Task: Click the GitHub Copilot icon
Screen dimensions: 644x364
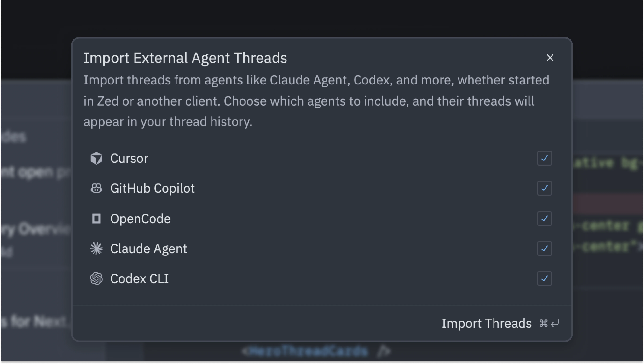Action: [96, 188]
